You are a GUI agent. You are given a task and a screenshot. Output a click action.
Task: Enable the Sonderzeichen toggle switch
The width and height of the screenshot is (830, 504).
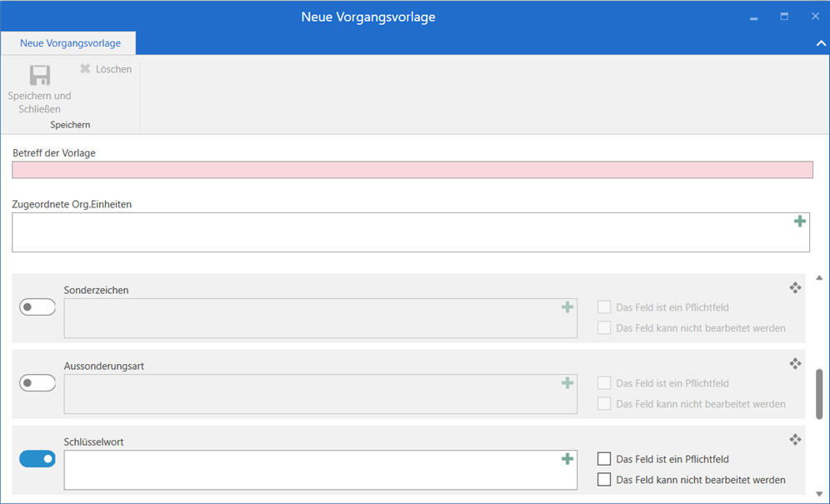(37, 307)
